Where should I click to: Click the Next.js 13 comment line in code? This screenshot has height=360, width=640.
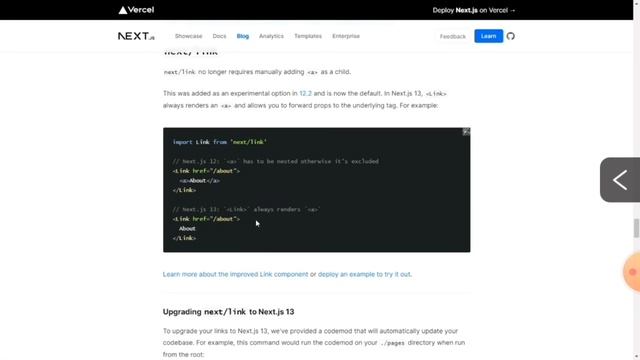(246, 209)
